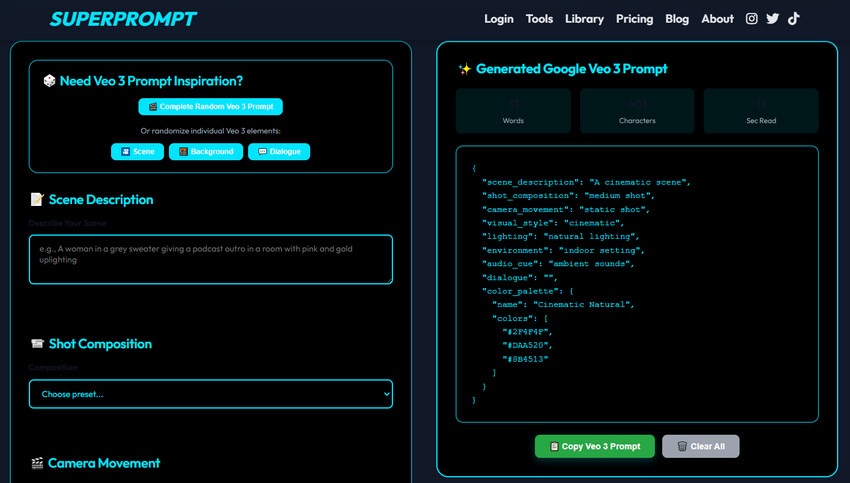Expand the Composition Choose preset dropdown
The width and height of the screenshot is (850, 483).
tap(211, 394)
